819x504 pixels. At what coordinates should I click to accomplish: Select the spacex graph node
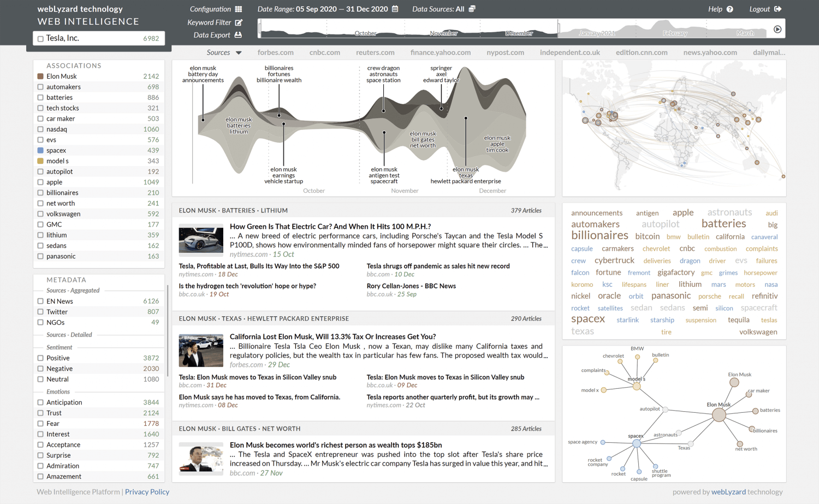click(x=637, y=443)
